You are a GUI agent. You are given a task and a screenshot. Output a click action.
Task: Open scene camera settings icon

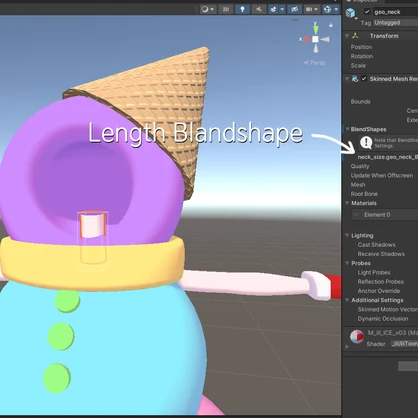pos(309,9)
